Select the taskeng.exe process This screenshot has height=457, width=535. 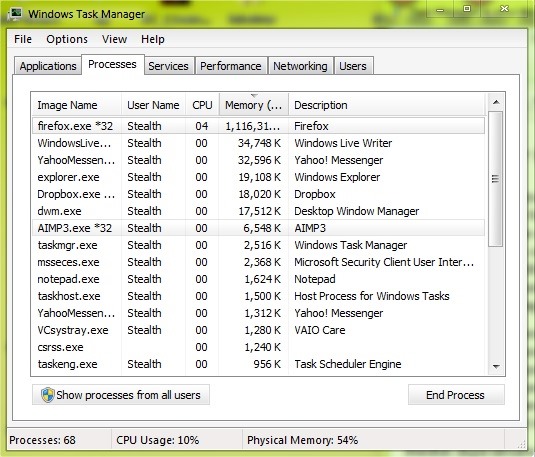click(x=258, y=364)
